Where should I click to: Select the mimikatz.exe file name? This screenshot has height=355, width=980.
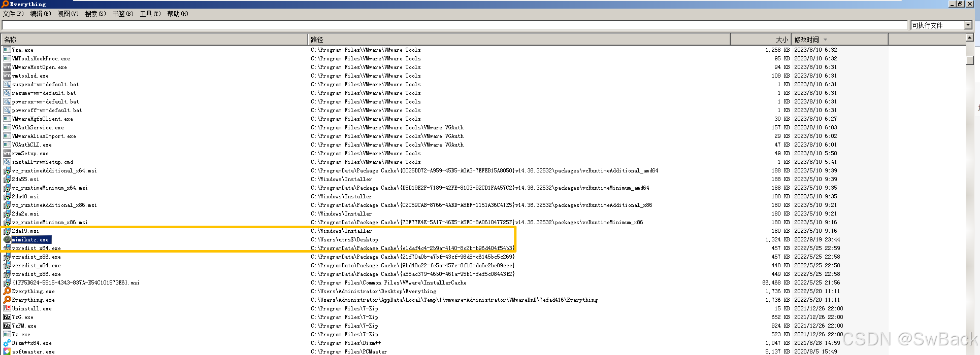click(31, 239)
